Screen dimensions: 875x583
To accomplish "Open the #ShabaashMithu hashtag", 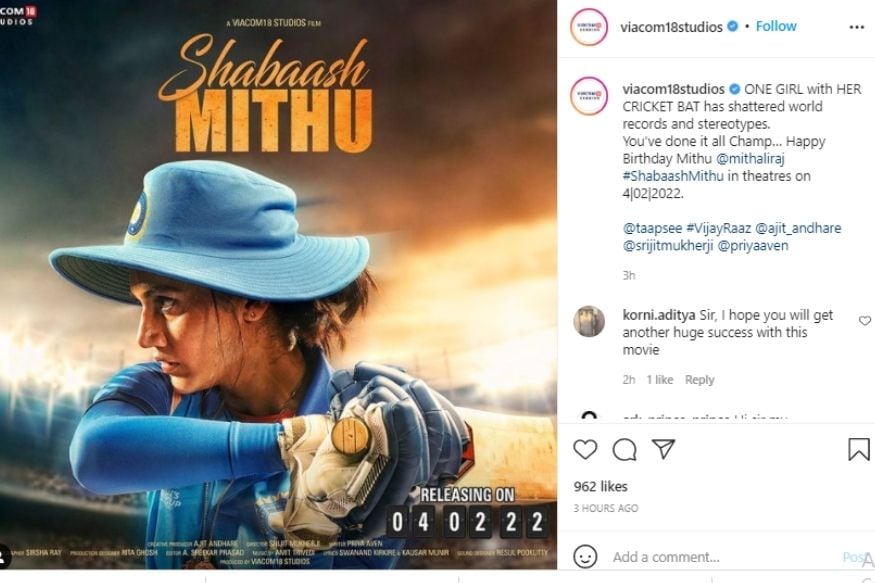I will point(673,176).
